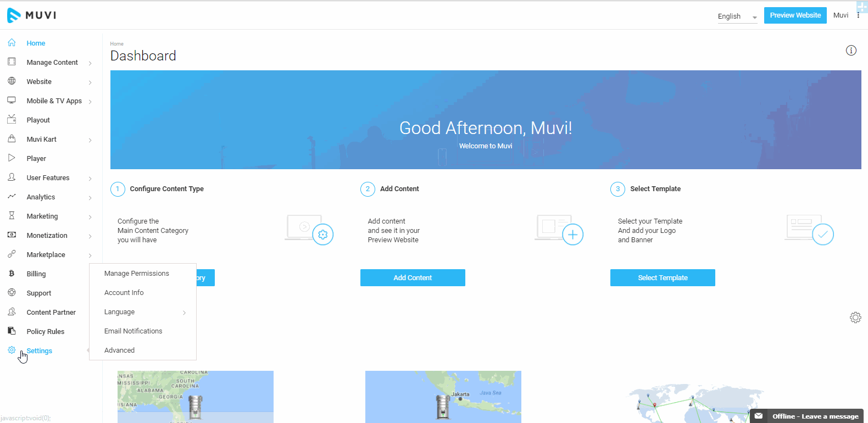Screen dimensions: 868x423
Task: Choose Advanced in Settings flyout
Action: 120,350
